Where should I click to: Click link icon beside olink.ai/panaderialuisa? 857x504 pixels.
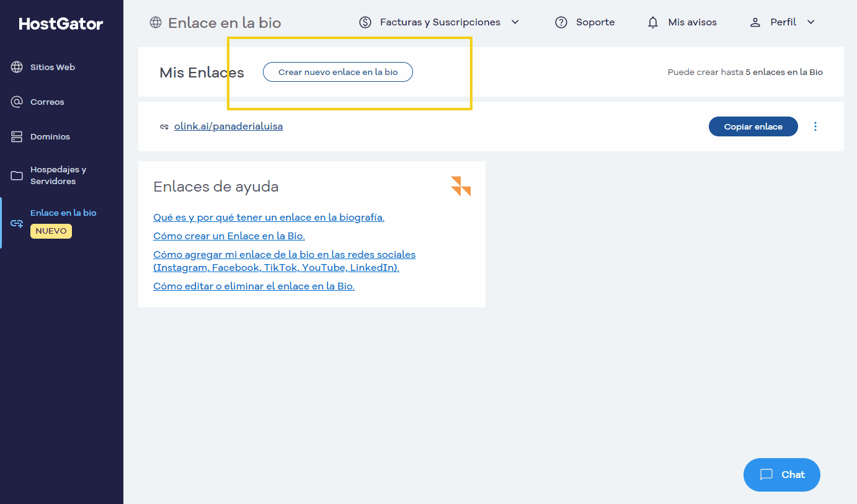pyautogui.click(x=164, y=126)
